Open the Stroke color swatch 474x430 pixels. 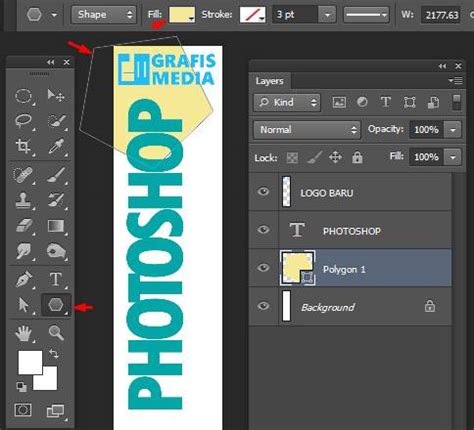pos(253,15)
